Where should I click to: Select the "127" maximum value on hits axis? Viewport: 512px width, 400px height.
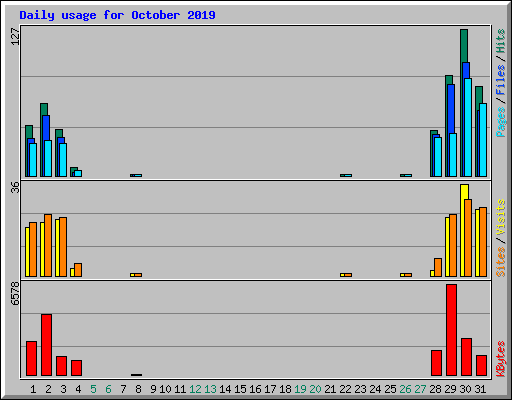tap(15, 37)
